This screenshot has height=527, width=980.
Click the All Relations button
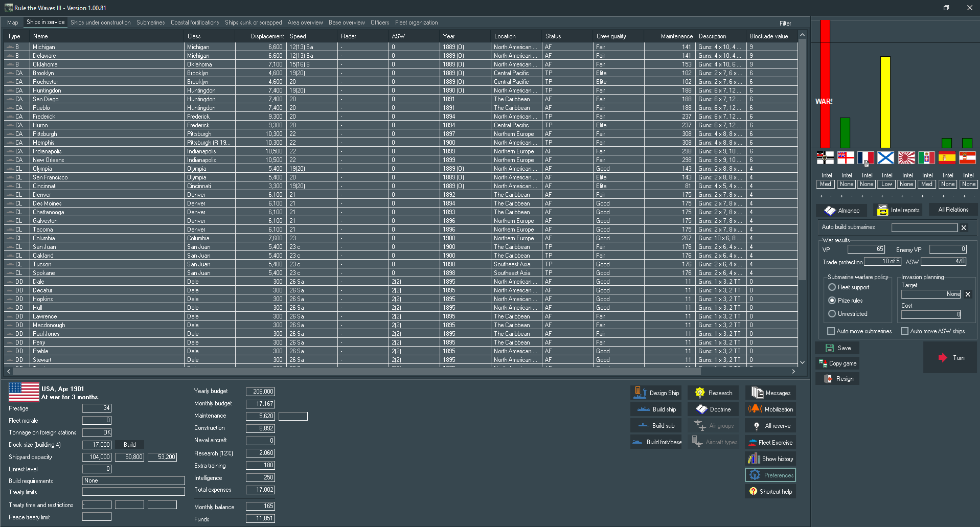click(953, 210)
